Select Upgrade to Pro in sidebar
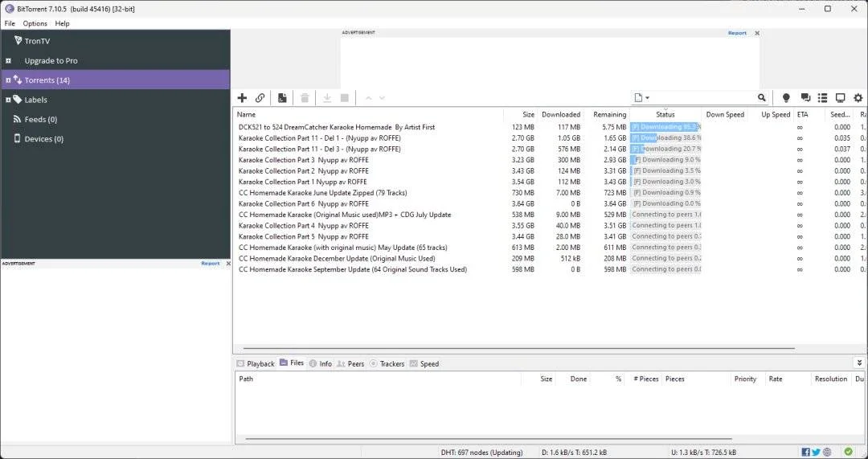 (51, 60)
